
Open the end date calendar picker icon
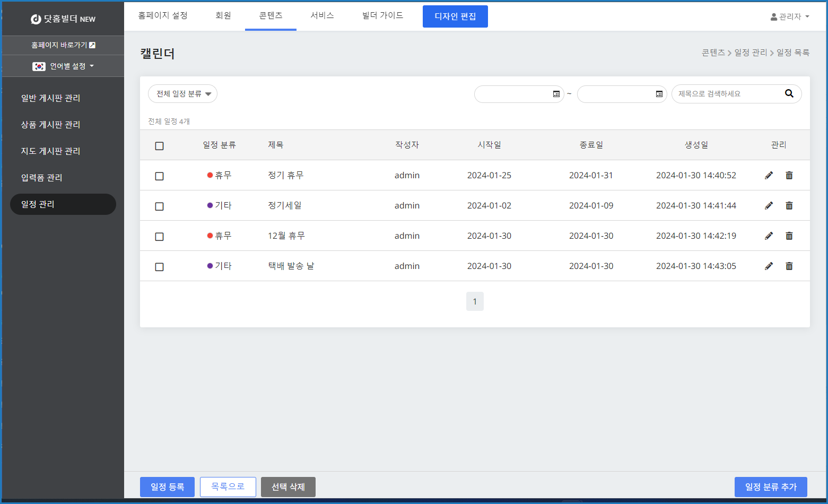point(659,94)
